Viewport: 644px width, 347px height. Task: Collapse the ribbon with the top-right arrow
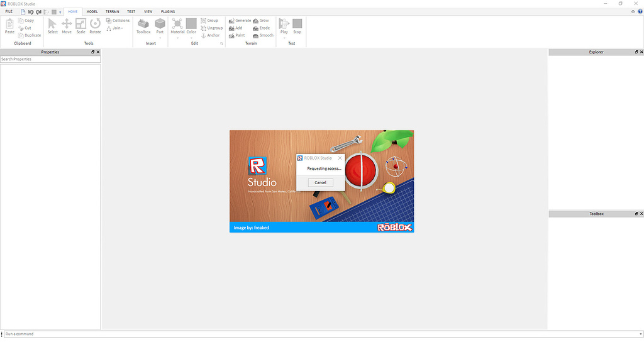pos(633,11)
